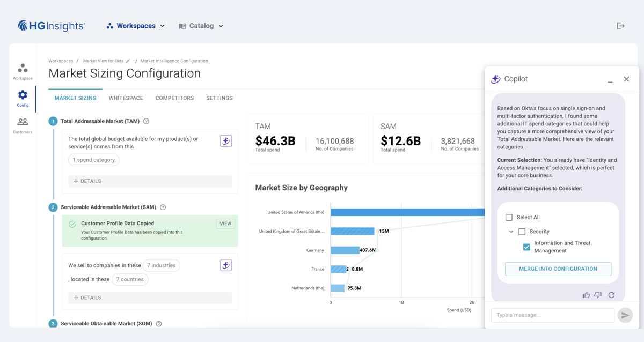Switch to the Whitespace tab

[126, 98]
